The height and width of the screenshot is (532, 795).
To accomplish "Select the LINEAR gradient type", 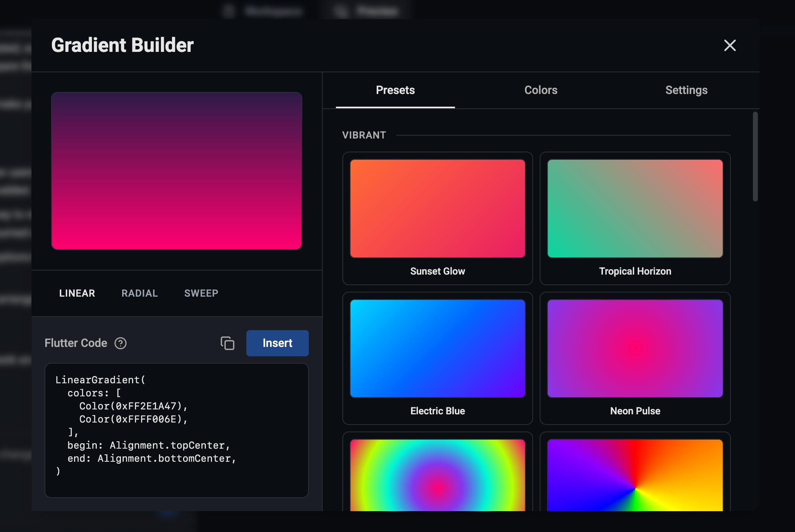I will point(77,293).
